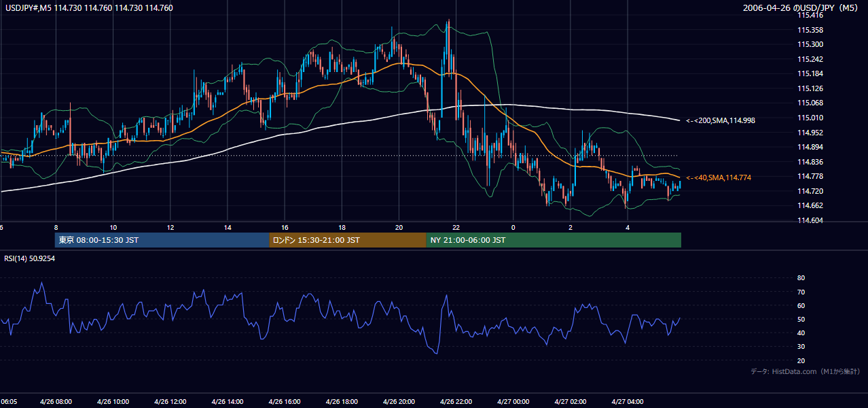
Task: Click the Tokyo 08:00-15:30 JST session bar
Action: (x=162, y=240)
